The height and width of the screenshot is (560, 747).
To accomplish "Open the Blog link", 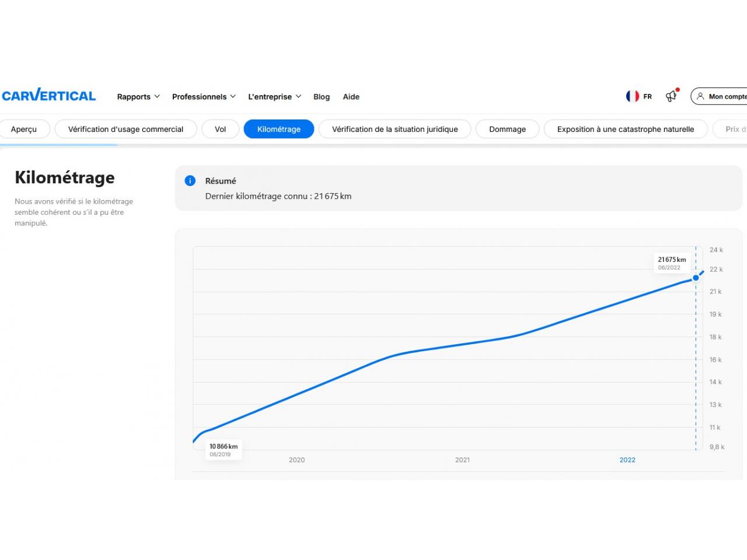I will 322,97.
